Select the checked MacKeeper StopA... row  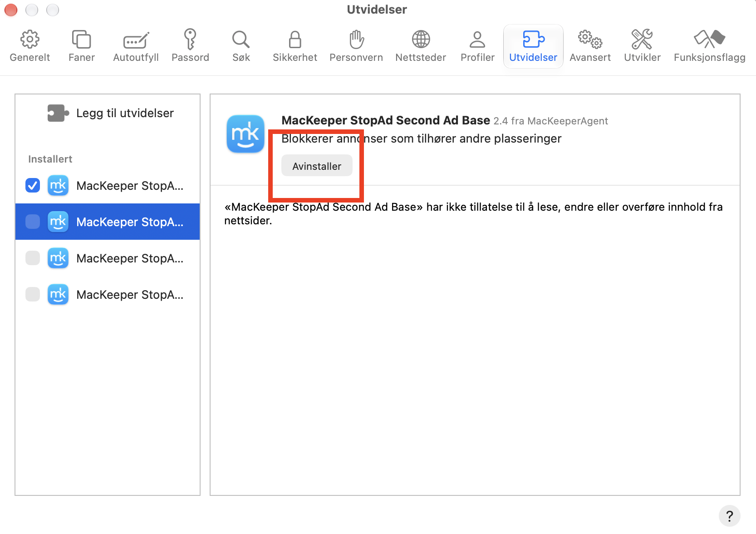108,185
